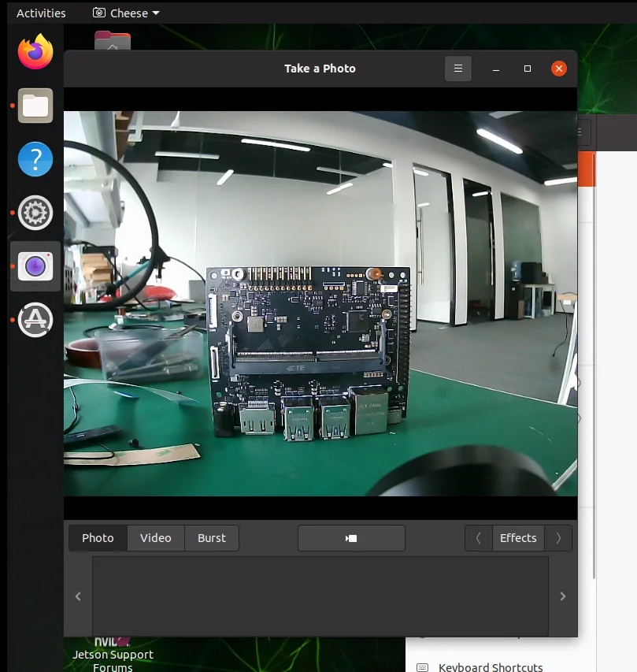
Task: Open the Activities overview
Action: point(41,13)
